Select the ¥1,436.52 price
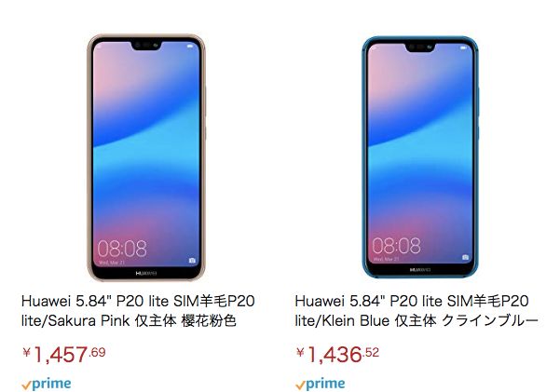 (x=337, y=355)
